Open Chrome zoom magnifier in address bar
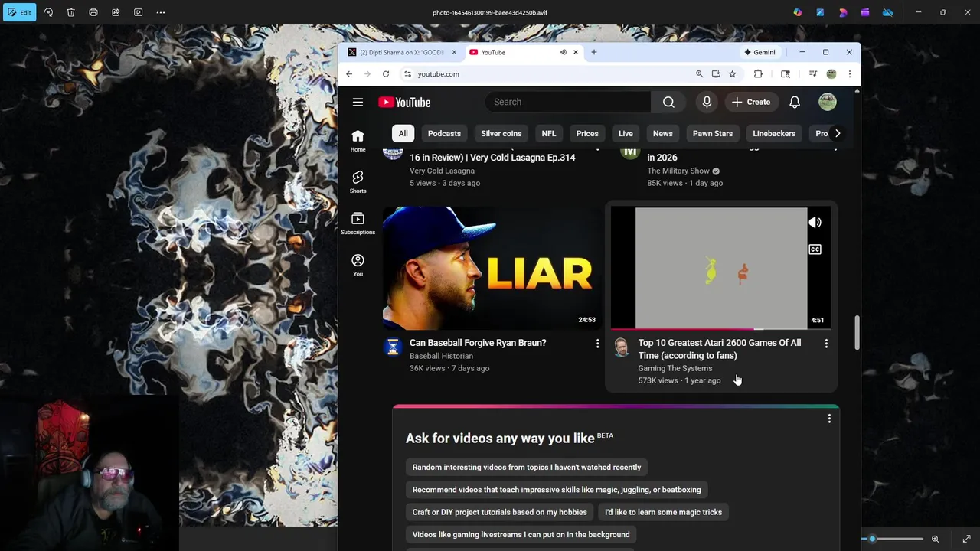 tap(699, 74)
